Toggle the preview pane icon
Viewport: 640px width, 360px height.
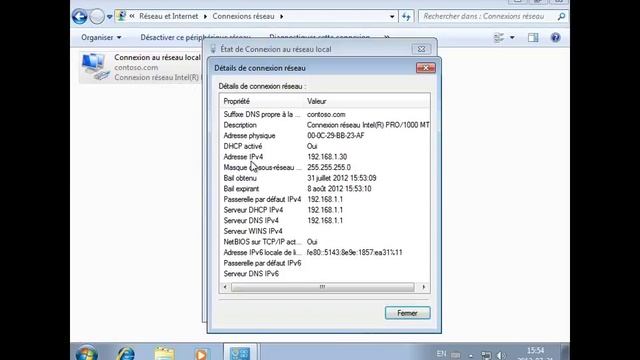point(533,38)
